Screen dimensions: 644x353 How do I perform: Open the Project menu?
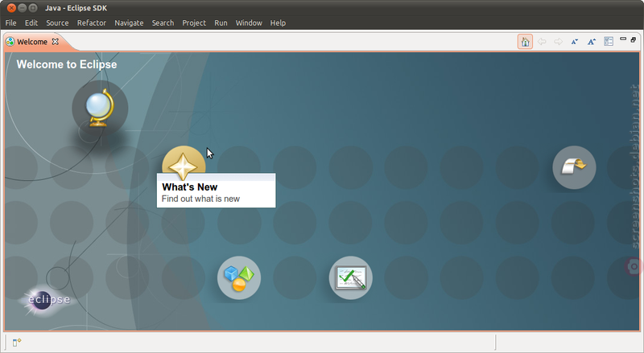click(194, 23)
